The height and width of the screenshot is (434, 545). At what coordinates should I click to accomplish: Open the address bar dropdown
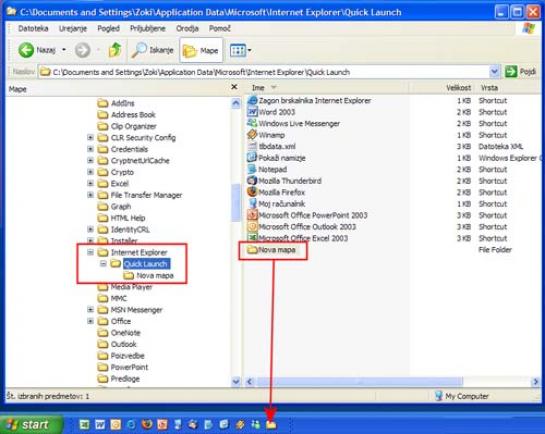pos(494,72)
